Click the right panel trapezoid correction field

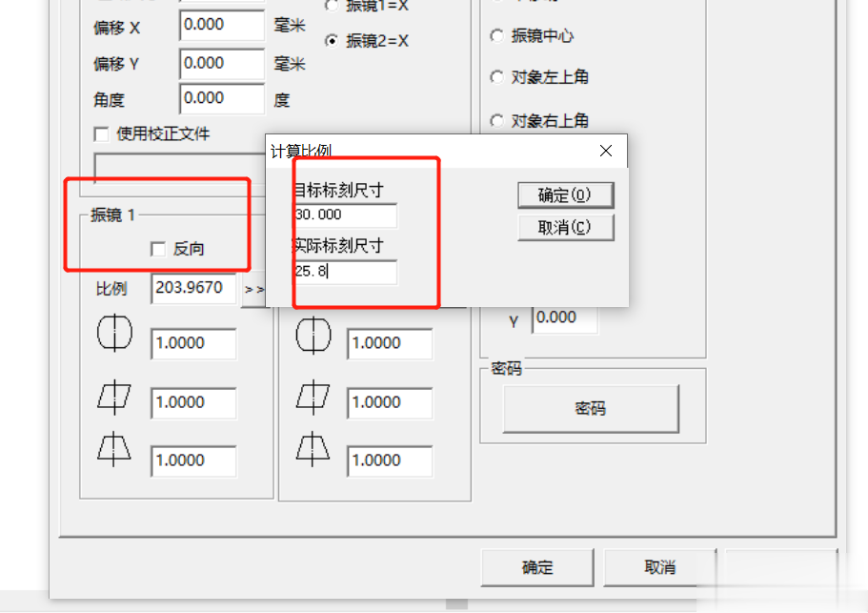(x=390, y=460)
